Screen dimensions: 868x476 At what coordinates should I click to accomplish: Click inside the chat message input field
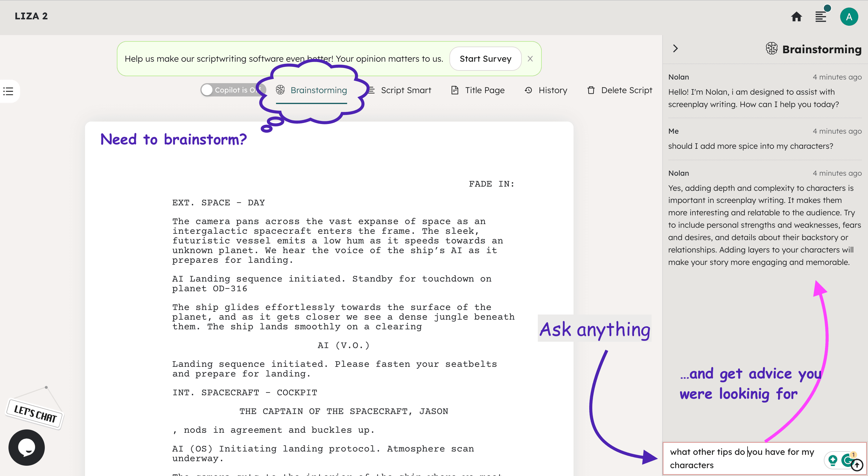point(725,458)
